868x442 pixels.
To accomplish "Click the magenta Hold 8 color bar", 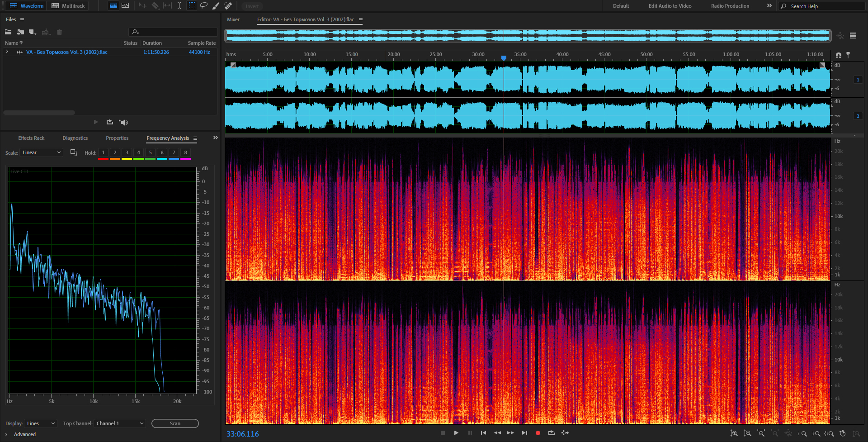I will pos(185,159).
